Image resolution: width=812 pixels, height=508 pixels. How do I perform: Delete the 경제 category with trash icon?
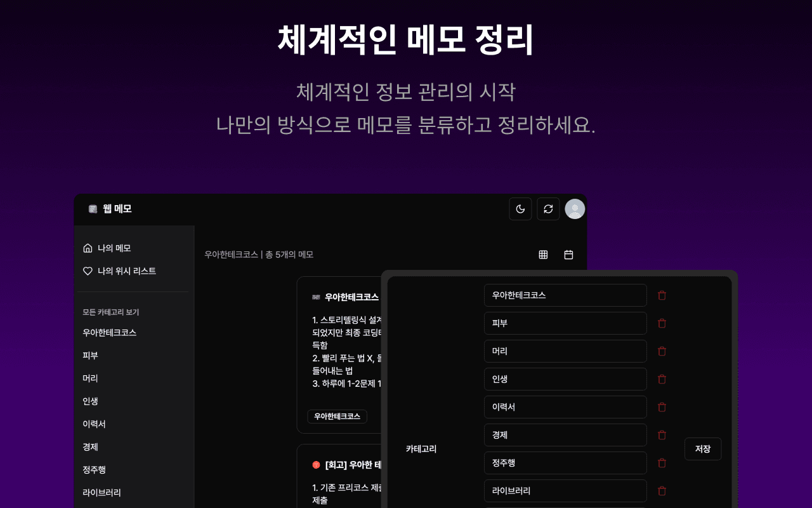click(662, 435)
